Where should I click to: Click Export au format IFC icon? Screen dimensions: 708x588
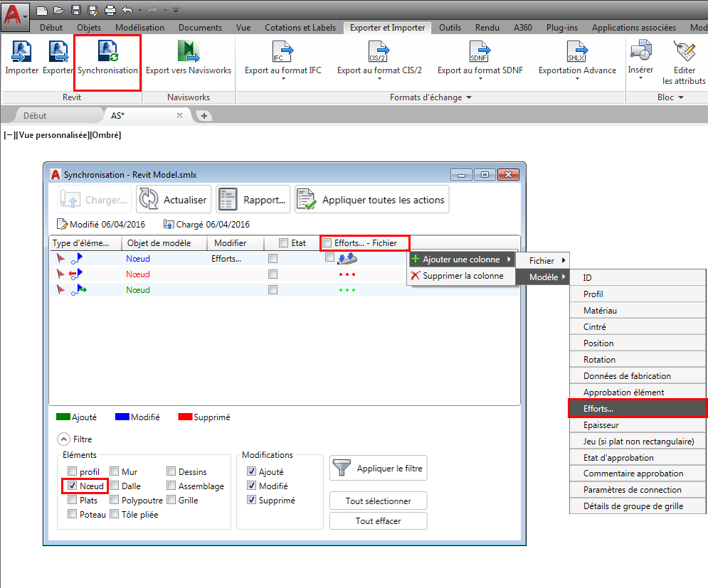pyautogui.click(x=282, y=51)
